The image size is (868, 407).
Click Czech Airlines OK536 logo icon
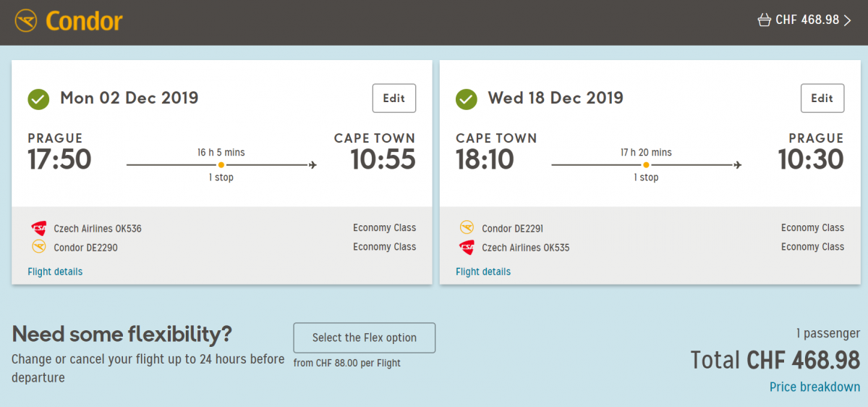point(38,228)
